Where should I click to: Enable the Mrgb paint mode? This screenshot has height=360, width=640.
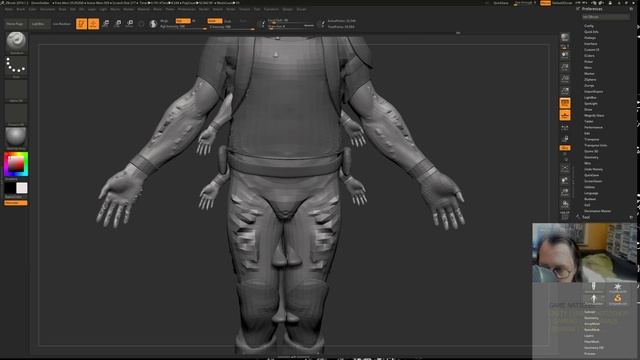click(164, 21)
